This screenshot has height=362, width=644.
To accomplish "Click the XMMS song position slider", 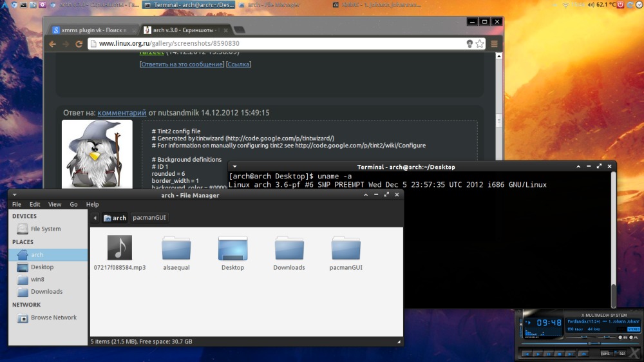I will click(580, 343).
